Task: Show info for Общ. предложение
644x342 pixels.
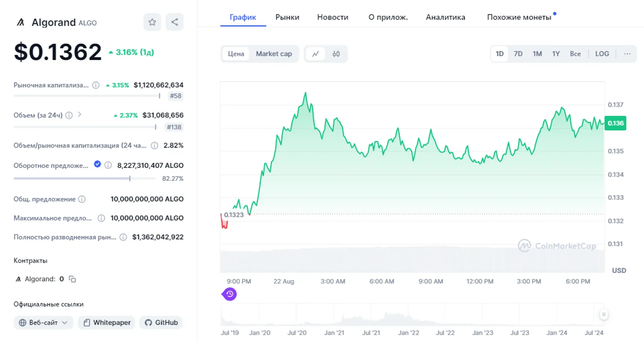Action: coord(82,199)
